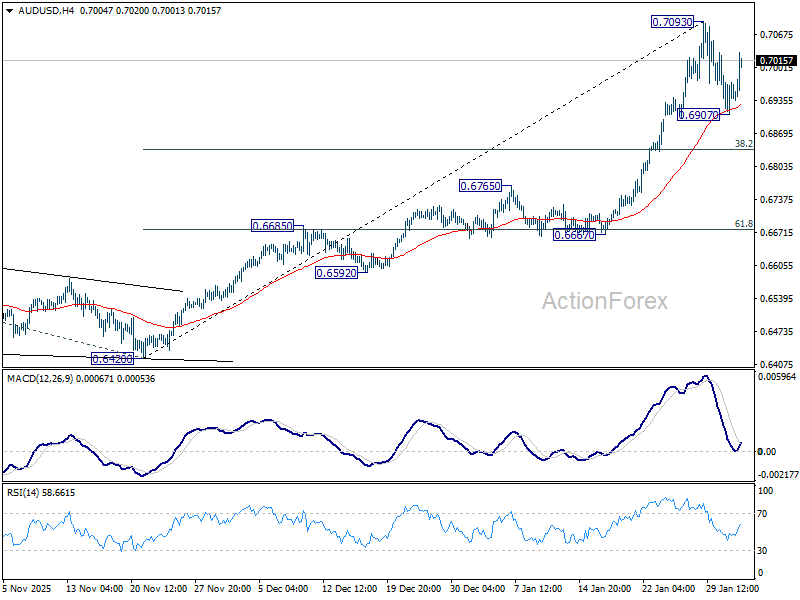
Task: Click the 14 Jan 20:00 time label
Action: tap(605, 588)
